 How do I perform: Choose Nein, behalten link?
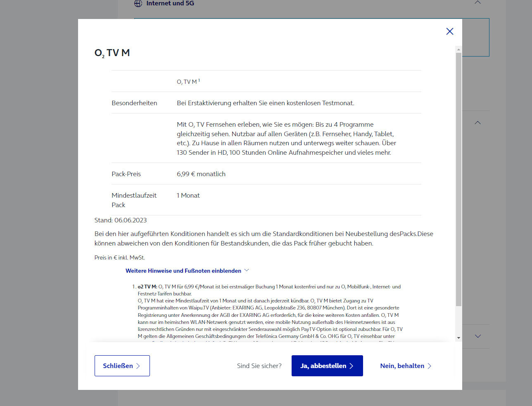(x=406, y=366)
